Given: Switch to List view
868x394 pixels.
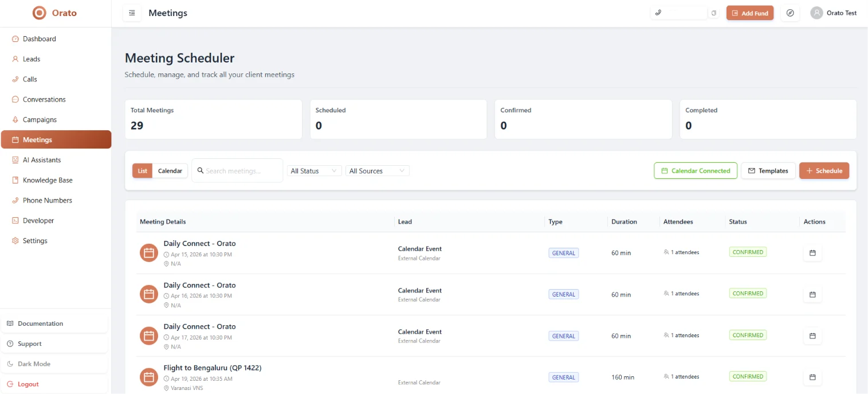Looking at the screenshot, I should [143, 171].
